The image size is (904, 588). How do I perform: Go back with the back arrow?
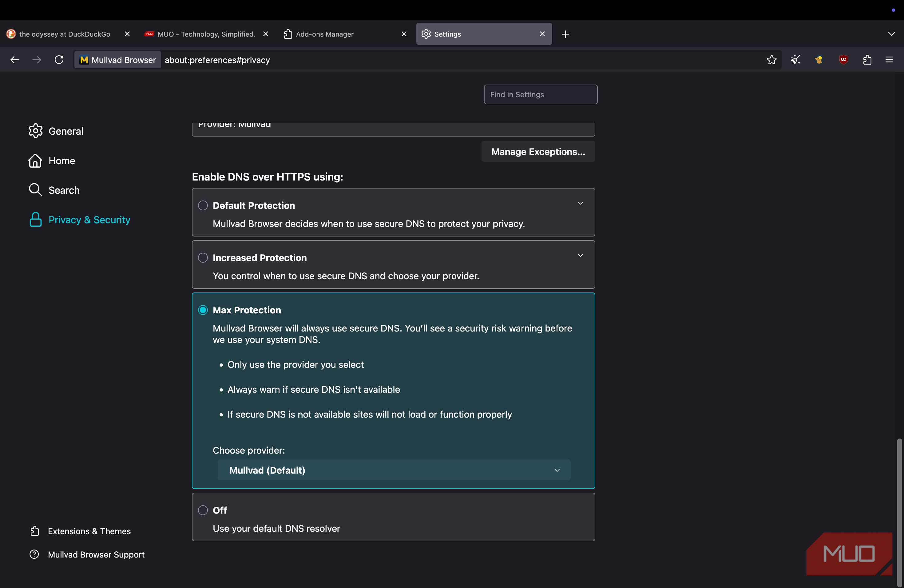point(14,60)
